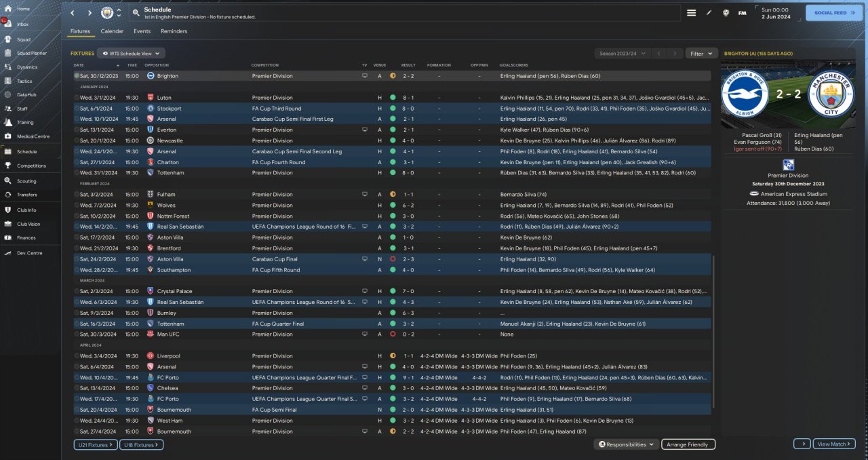Click the Arrange Friendly button
The height and width of the screenshot is (460, 868).
[x=688, y=444]
